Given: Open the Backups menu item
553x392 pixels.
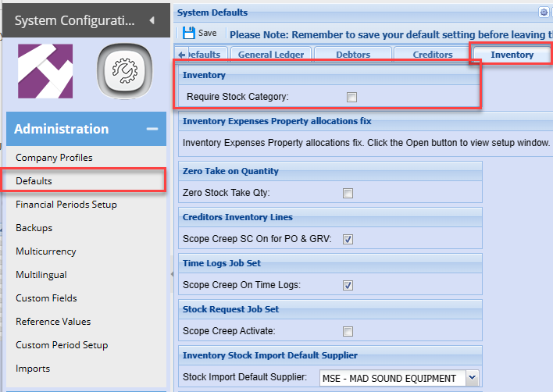Looking at the screenshot, I should [x=34, y=228].
